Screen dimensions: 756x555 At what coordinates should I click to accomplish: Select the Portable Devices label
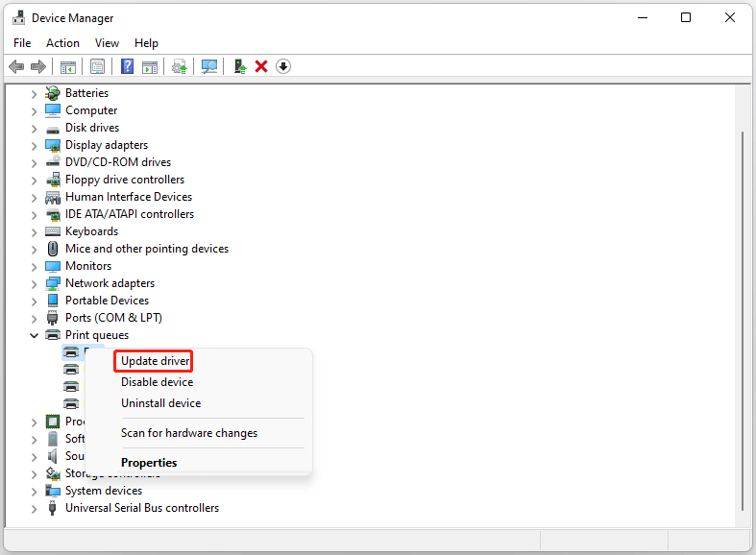(107, 301)
